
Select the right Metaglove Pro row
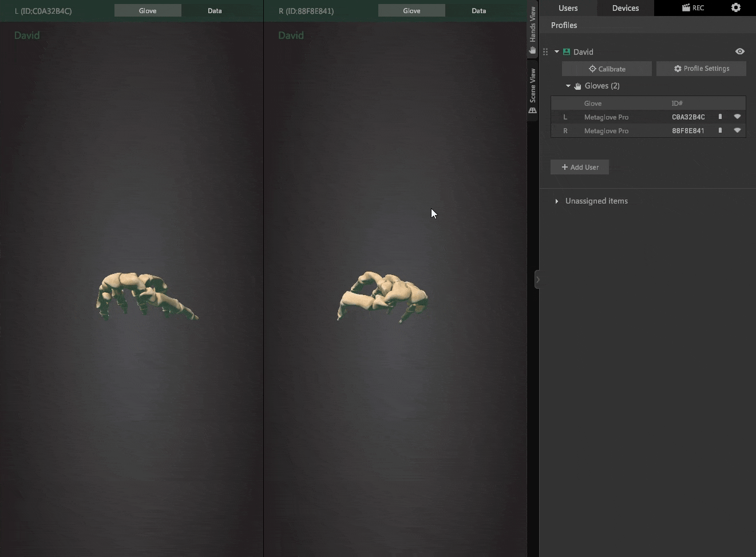648,130
